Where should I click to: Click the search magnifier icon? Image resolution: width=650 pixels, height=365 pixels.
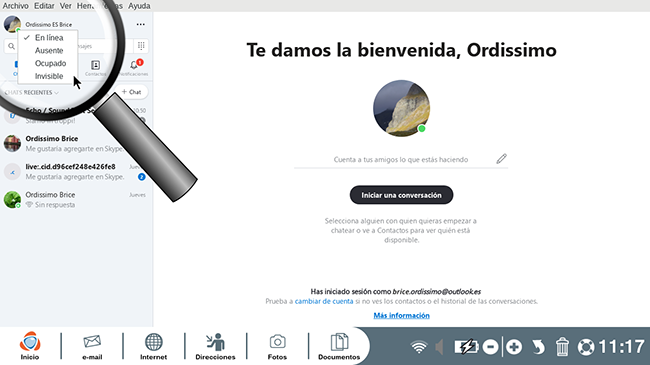point(11,46)
